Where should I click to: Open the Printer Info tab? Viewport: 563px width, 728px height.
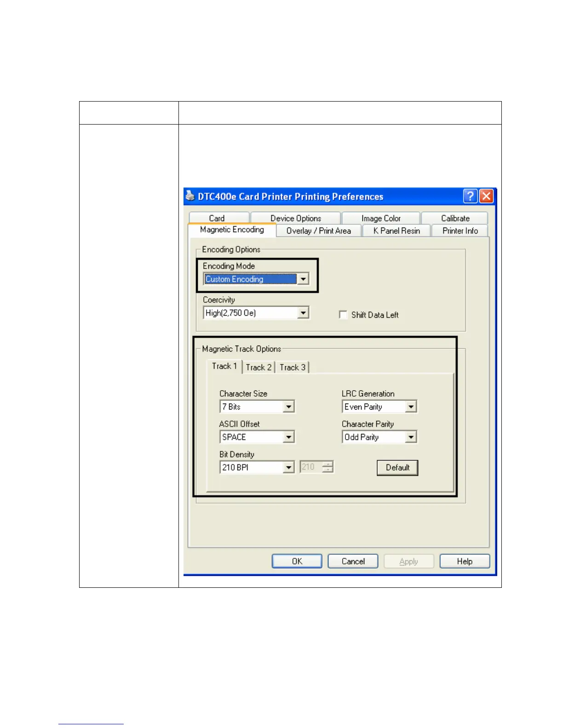pos(460,231)
